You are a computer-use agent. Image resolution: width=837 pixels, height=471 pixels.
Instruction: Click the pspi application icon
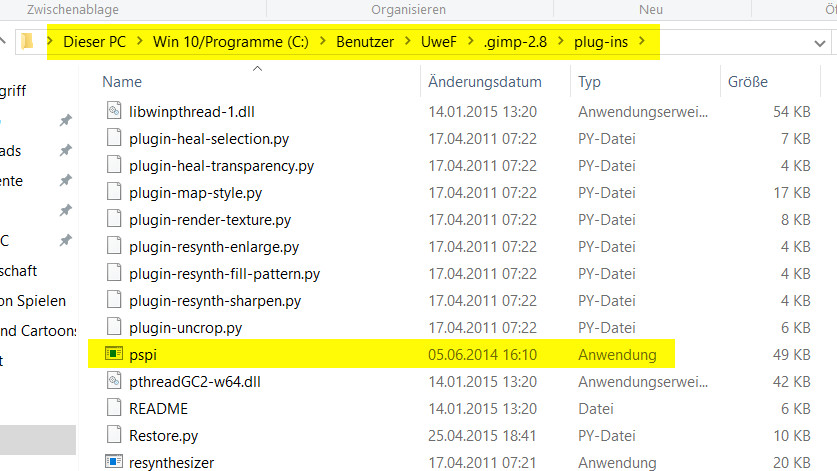[114, 354]
